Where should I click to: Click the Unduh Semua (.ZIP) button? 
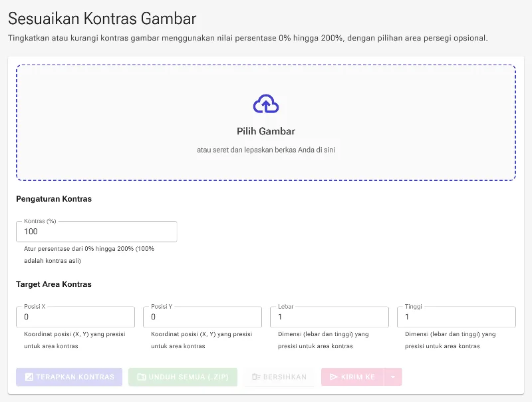(x=183, y=377)
